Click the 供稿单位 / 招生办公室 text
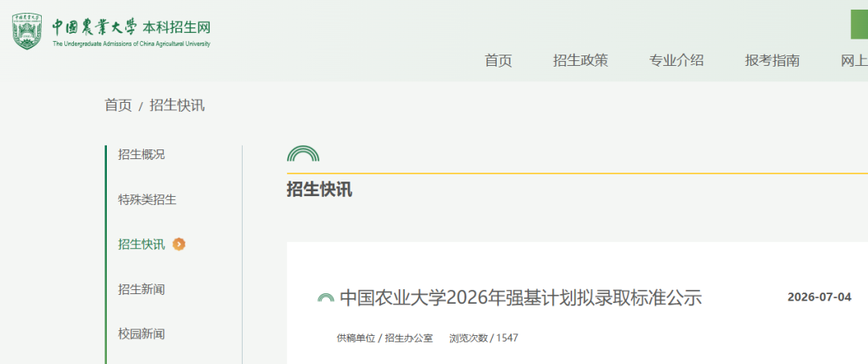Image resolution: width=868 pixels, height=364 pixels. pos(385,337)
